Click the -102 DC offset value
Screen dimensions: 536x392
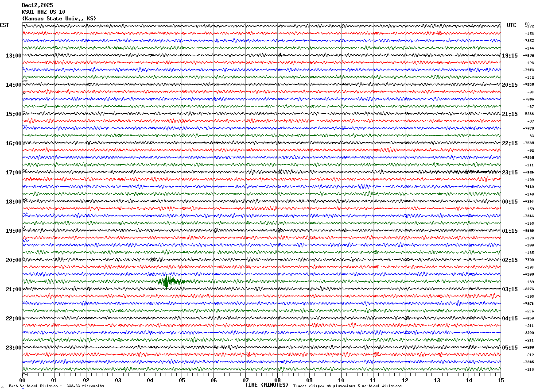pyautogui.click(x=529, y=77)
